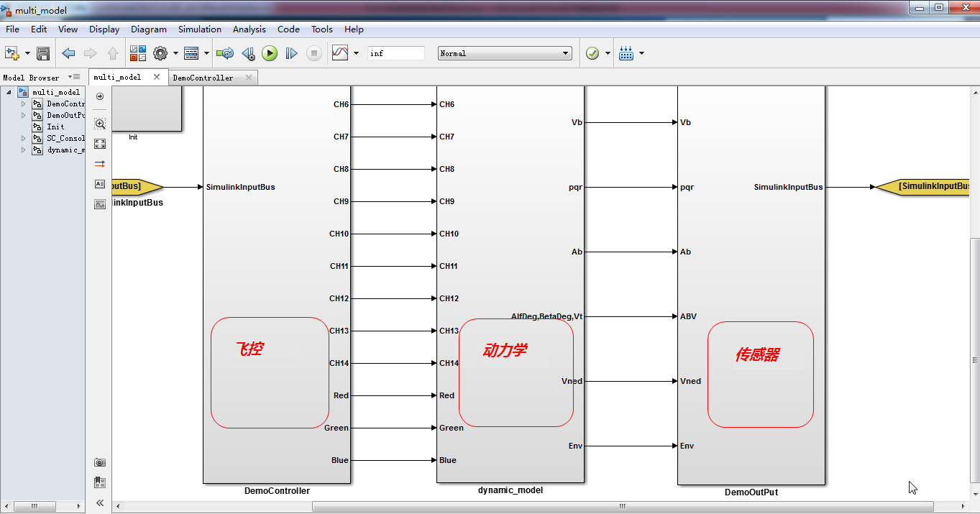Open the Library Browser icon
This screenshot has width=980, height=514.
click(138, 53)
